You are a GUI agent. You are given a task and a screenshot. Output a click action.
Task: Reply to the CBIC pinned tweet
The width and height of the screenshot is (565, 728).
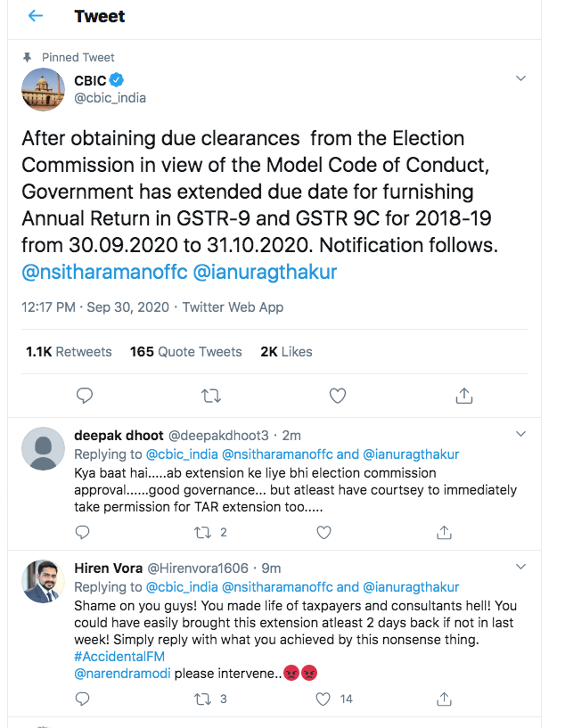click(85, 395)
